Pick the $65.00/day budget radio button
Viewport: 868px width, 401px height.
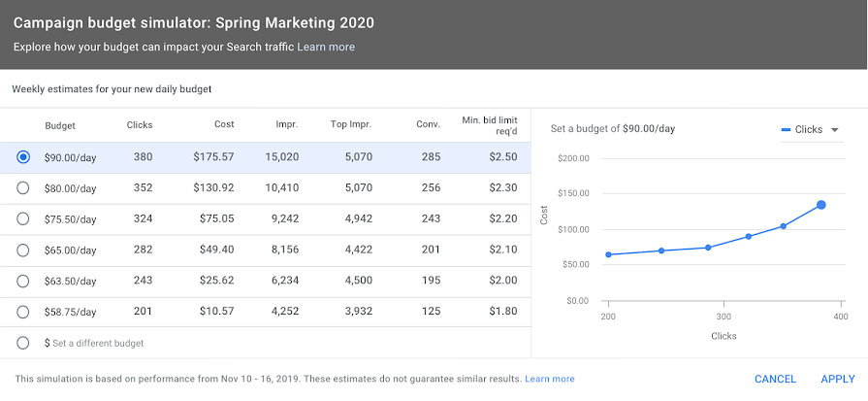point(23,250)
